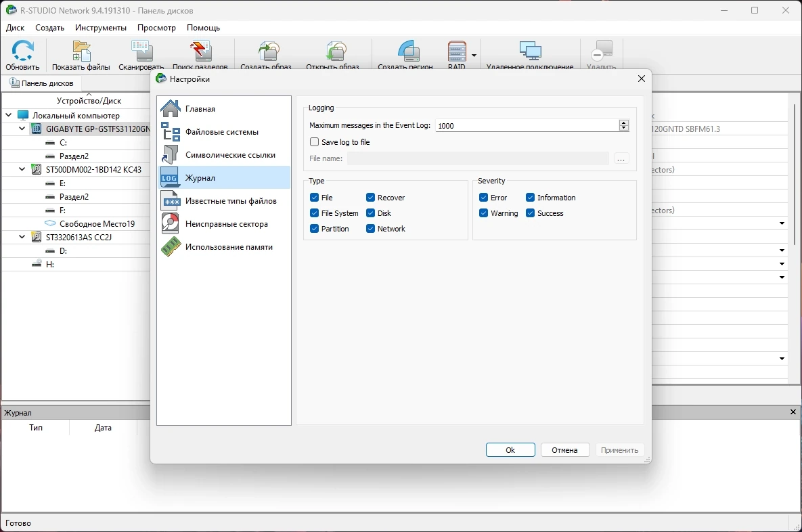Enable Save log to file checkbox
This screenshot has height=532, width=802.
[314, 142]
